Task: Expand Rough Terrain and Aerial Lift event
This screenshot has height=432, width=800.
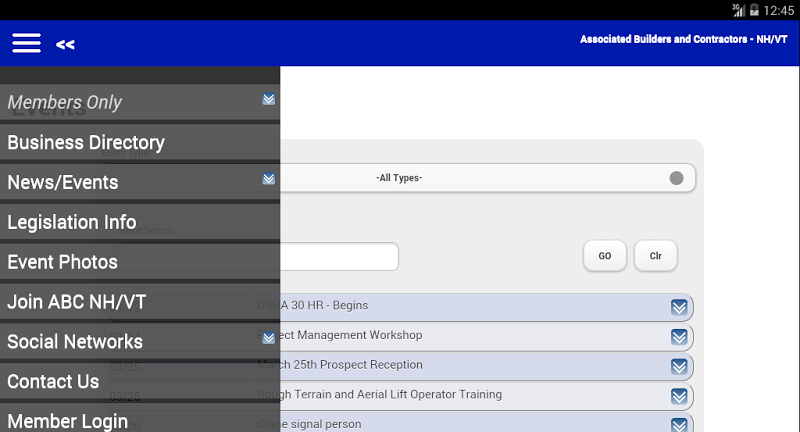Action: (x=679, y=396)
